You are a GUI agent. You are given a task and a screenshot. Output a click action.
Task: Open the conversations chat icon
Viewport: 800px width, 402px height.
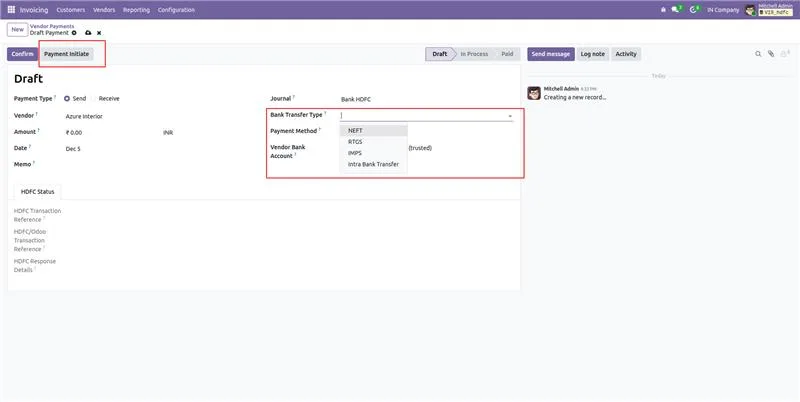[677, 9]
